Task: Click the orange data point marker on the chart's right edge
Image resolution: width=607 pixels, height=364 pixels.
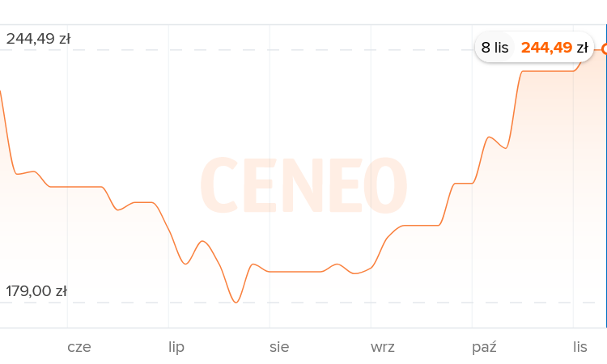Action: (x=605, y=49)
